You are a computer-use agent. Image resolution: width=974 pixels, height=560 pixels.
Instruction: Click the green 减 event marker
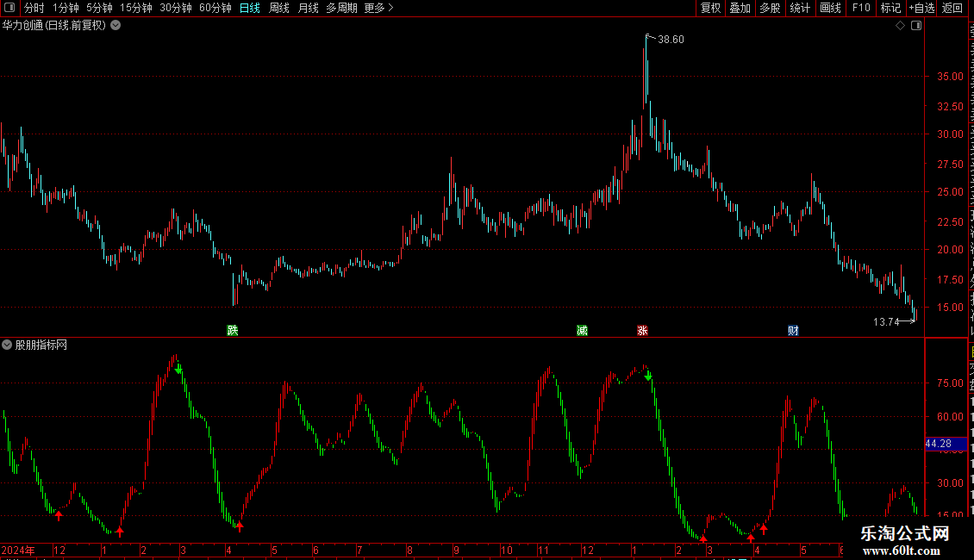pos(582,330)
